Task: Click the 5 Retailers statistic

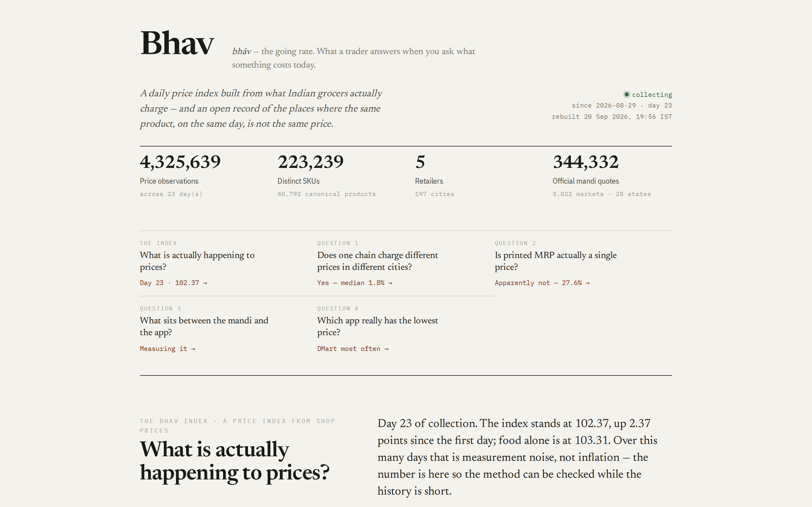Action: click(x=420, y=162)
